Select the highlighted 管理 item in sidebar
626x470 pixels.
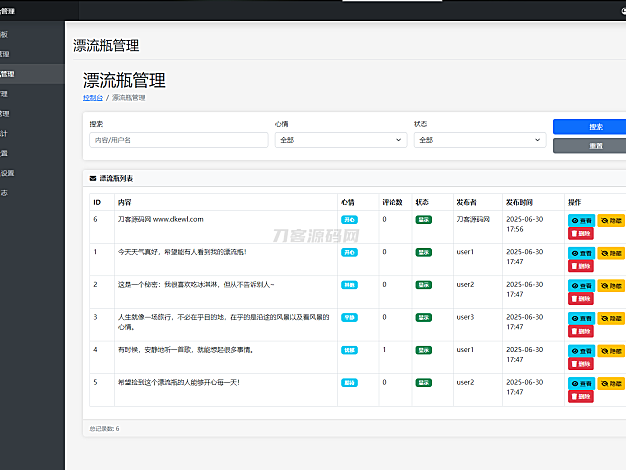coord(32,74)
